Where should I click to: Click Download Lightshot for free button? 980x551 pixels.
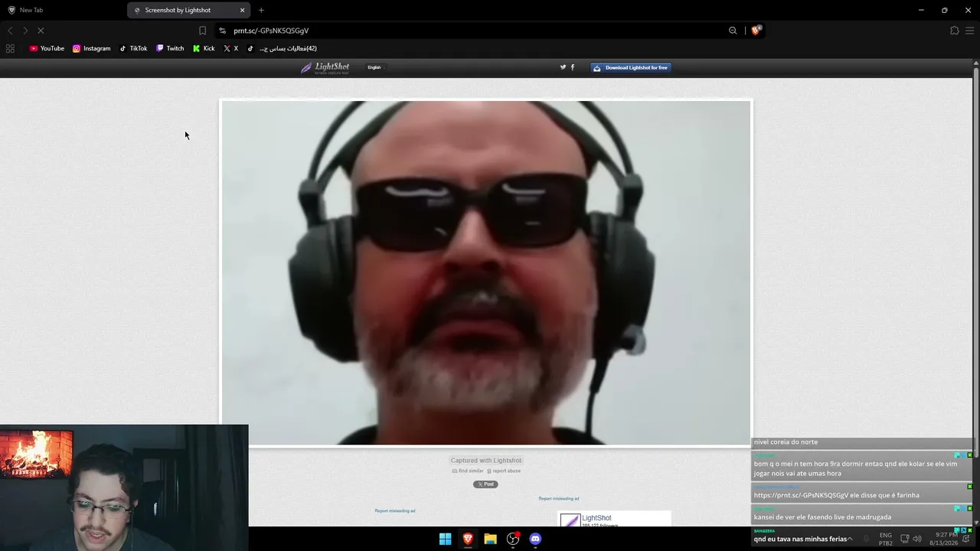click(631, 67)
